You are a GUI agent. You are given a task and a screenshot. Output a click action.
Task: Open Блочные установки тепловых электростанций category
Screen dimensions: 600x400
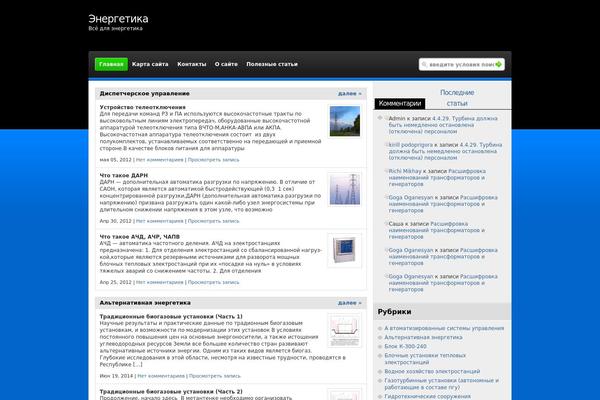(x=425, y=359)
